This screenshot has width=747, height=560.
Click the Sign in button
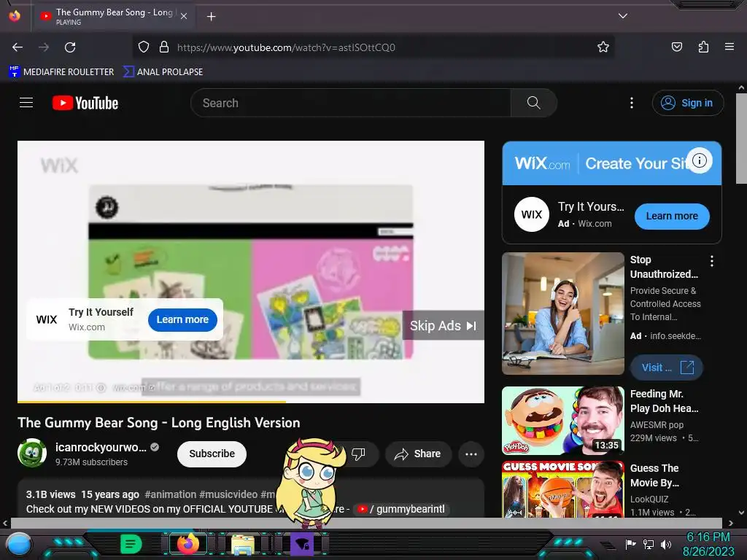point(687,103)
